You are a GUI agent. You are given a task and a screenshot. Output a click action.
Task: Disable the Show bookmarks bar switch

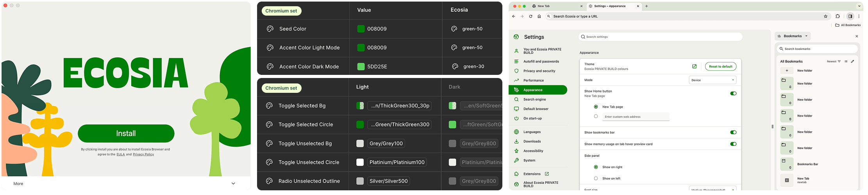(733, 132)
